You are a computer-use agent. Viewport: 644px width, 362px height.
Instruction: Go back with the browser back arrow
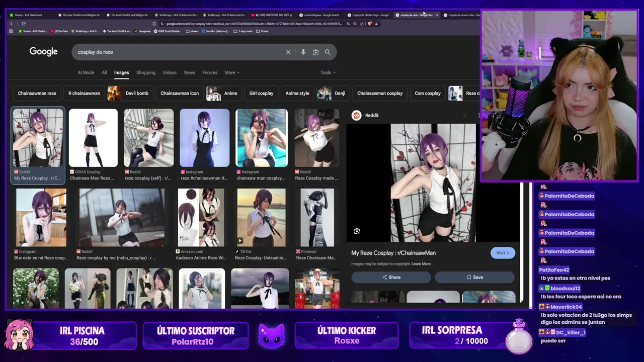tap(12, 24)
